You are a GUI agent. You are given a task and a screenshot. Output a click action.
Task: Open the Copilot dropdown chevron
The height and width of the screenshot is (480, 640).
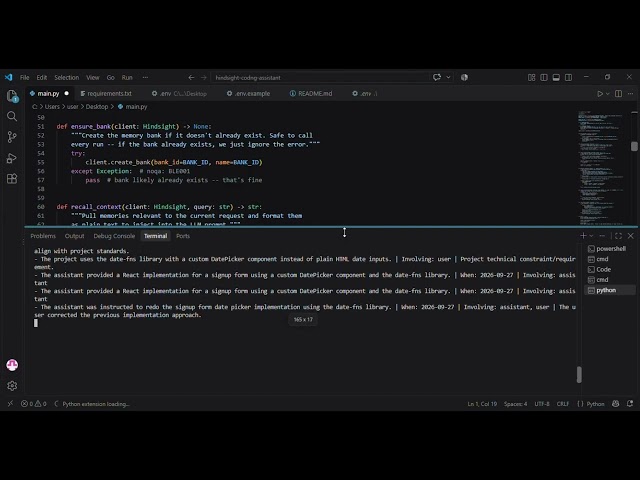(448, 77)
